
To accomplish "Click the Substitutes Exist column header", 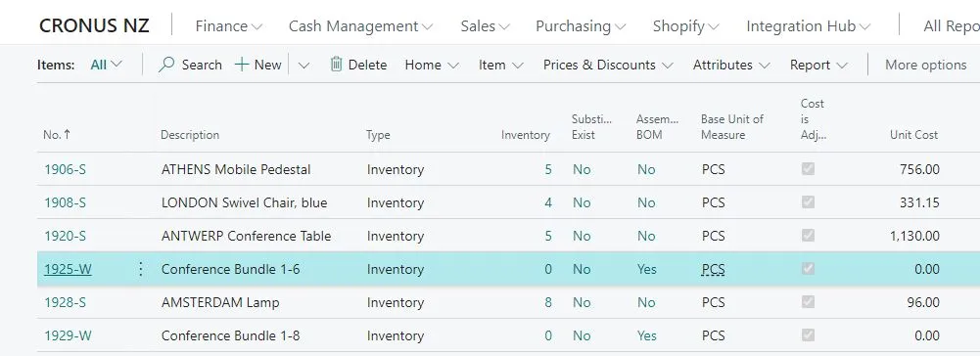I will click(592, 127).
